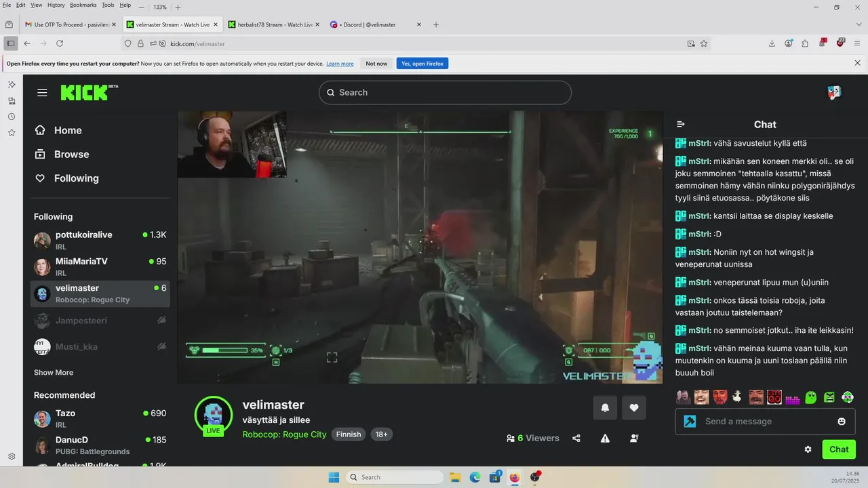Open the profile avatar menu

(835, 92)
